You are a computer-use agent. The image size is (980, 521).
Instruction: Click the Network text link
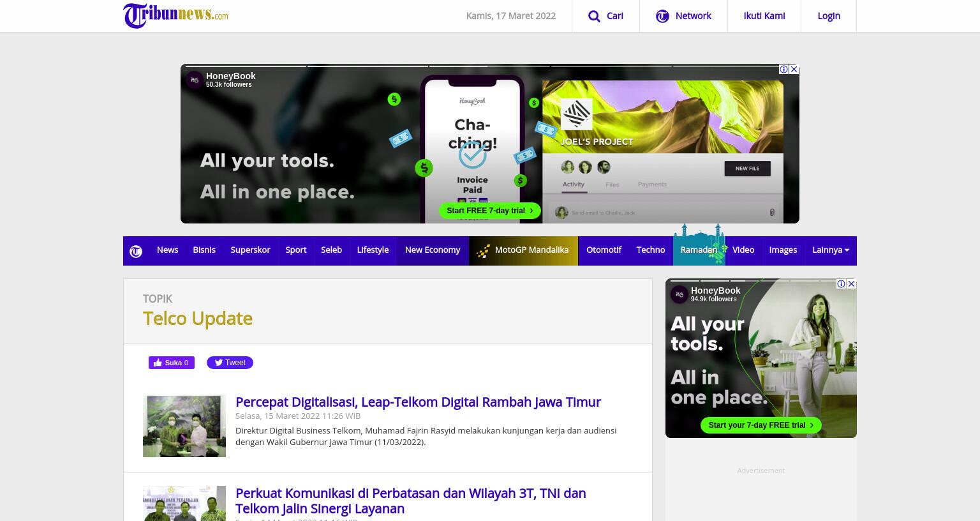[x=693, y=16]
